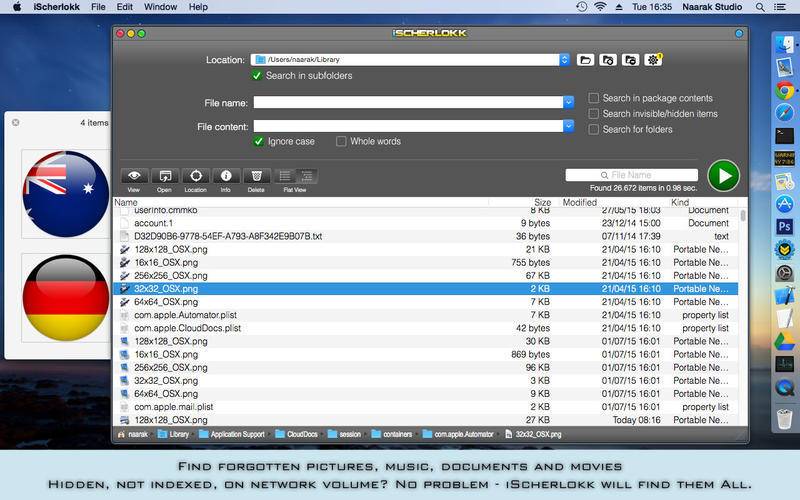Viewport: 800px width, 500px height.
Task: Select com.apple.Automator.plist row
Action: pos(426,315)
